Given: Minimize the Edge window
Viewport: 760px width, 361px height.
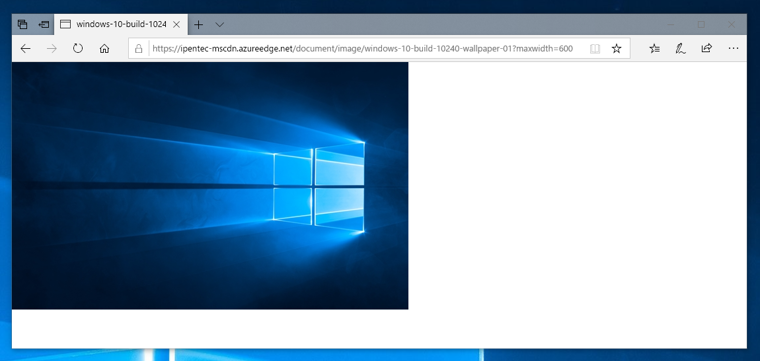Looking at the screenshot, I should [671, 24].
